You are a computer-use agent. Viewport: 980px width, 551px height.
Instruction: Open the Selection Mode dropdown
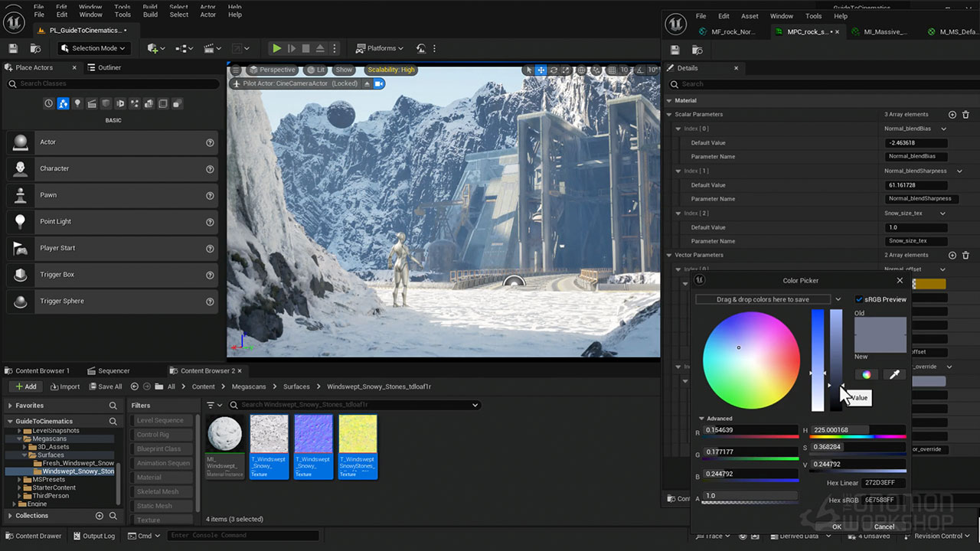(x=93, y=48)
